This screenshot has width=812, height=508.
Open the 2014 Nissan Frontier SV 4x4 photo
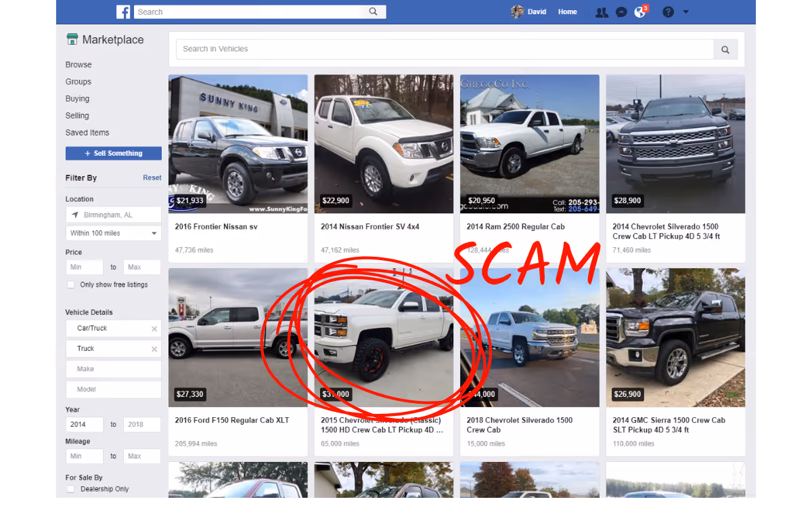click(x=384, y=144)
